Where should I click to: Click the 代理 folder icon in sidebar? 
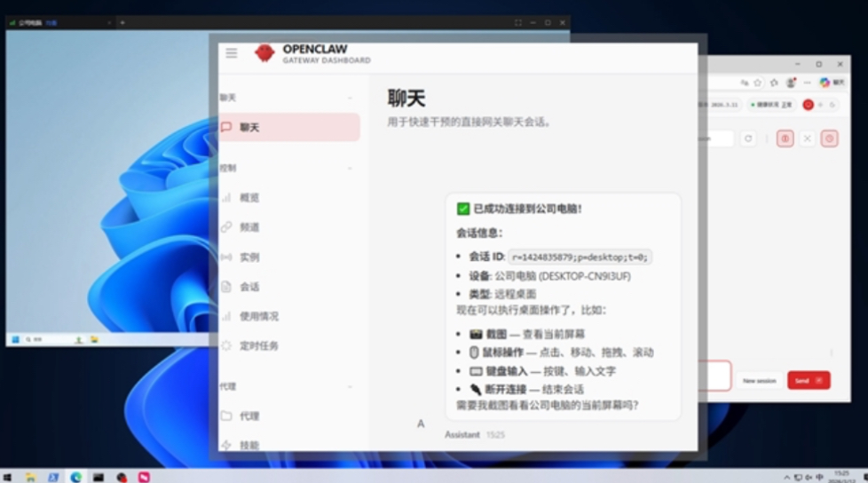(x=226, y=416)
